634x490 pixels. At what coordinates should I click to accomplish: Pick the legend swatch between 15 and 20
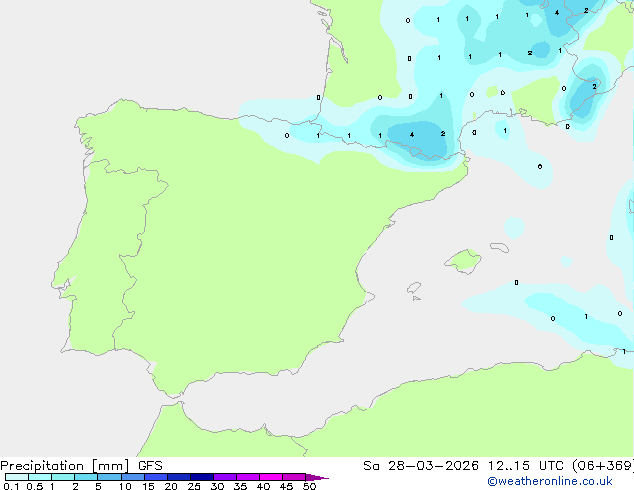tap(156, 477)
